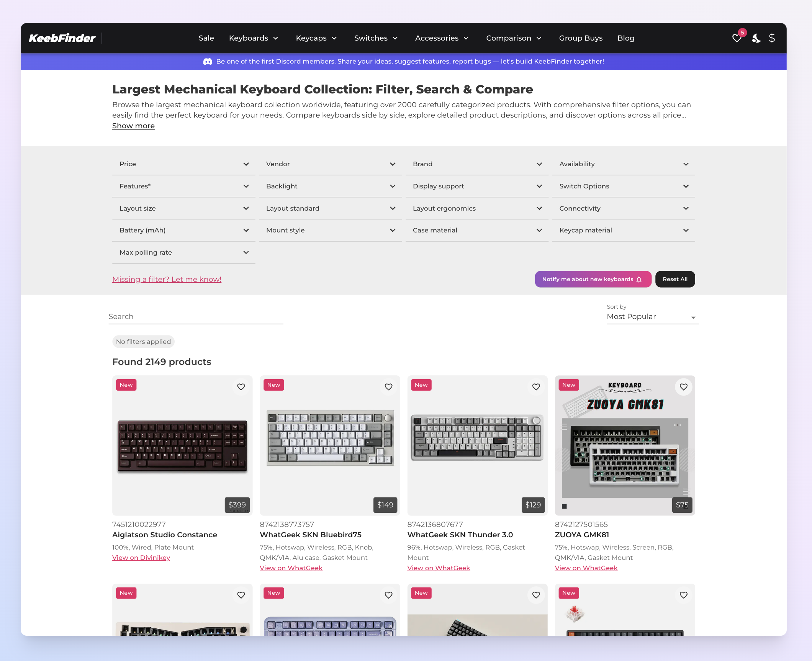This screenshot has height=661, width=812.
Task: Expand the Switch Options filter
Action: 624,186
